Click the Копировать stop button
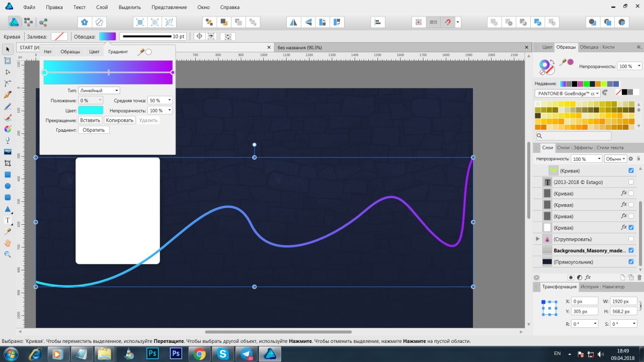 [119, 120]
